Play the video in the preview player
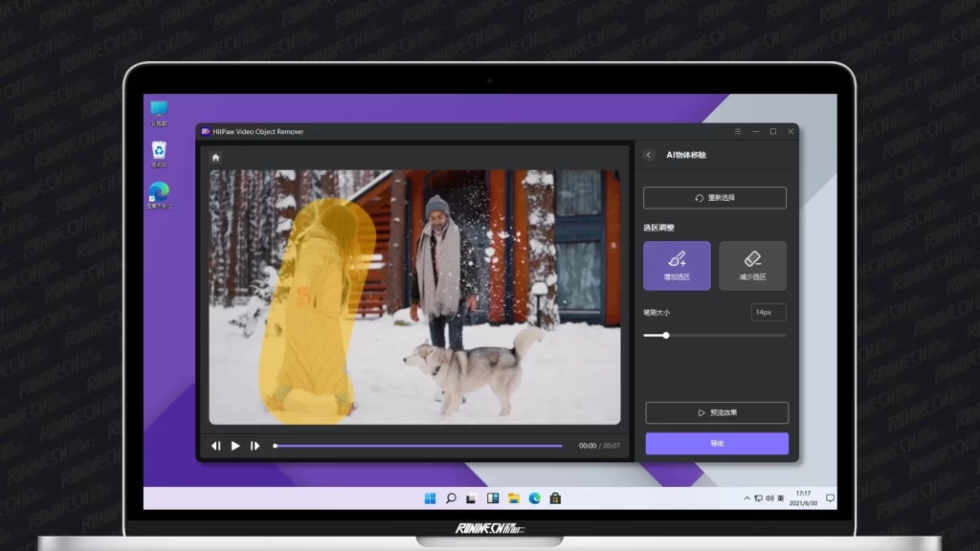 tap(235, 446)
